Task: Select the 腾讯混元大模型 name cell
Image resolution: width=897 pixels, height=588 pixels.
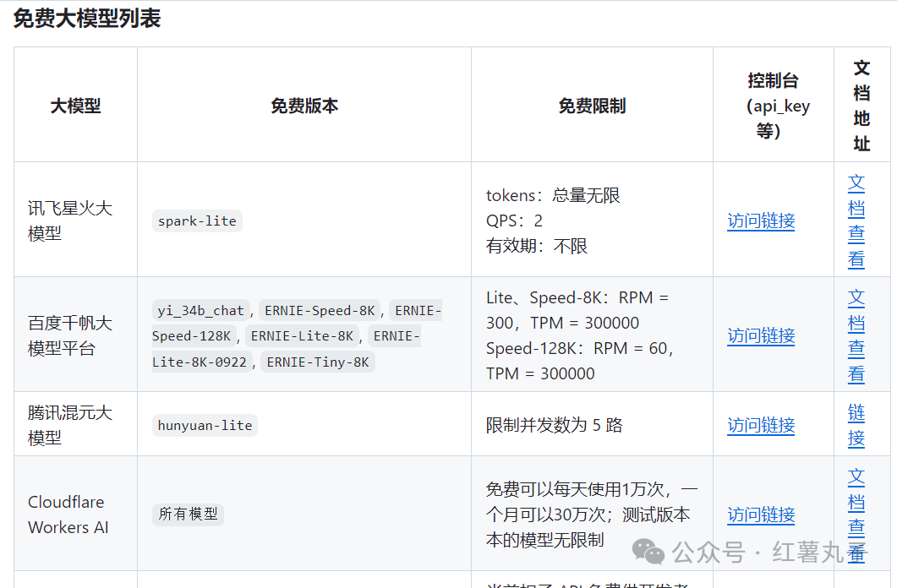Action: pyautogui.click(x=75, y=425)
